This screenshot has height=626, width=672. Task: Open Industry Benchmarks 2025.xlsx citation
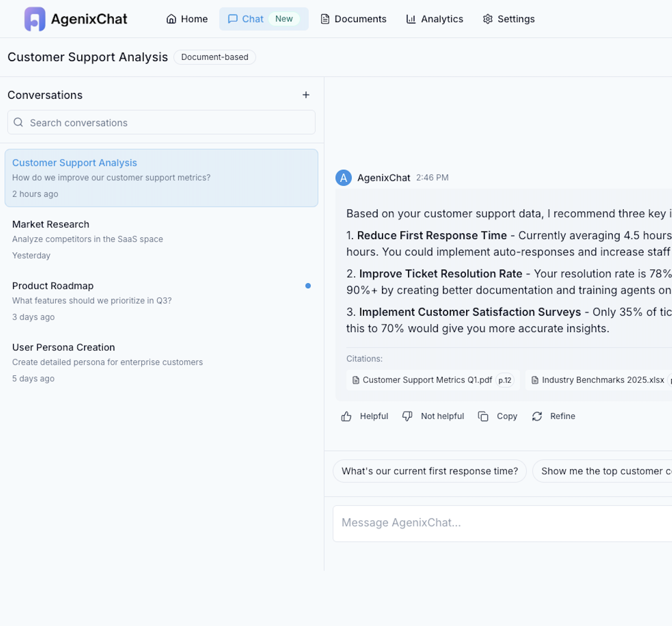point(599,380)
